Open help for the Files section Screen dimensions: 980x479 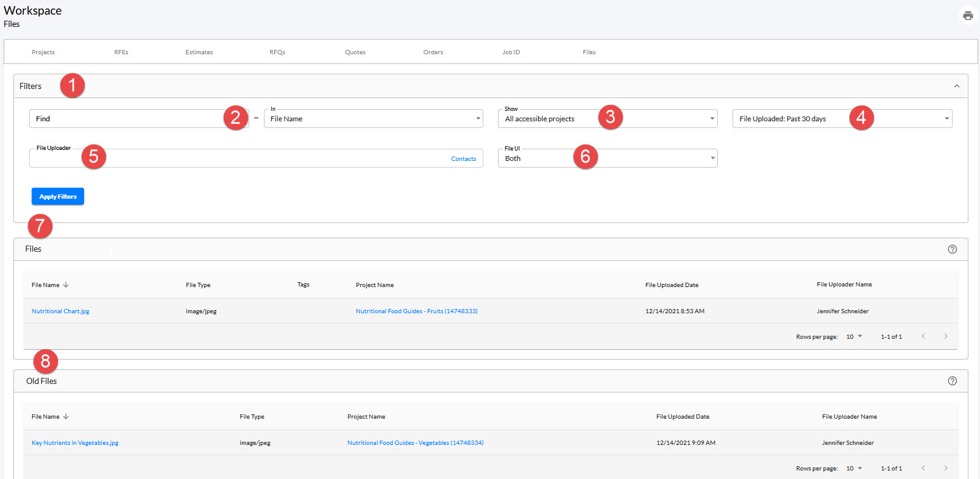coord(953,249)
